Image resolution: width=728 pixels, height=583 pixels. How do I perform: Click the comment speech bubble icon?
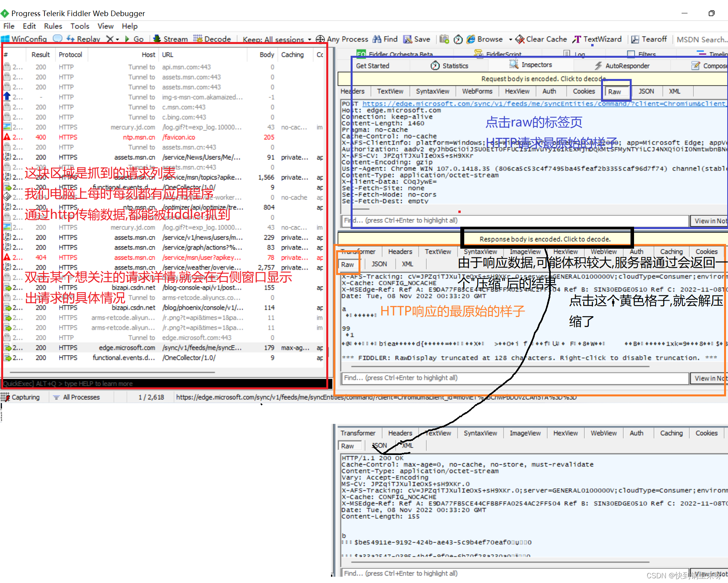click(x=57, y=38)
